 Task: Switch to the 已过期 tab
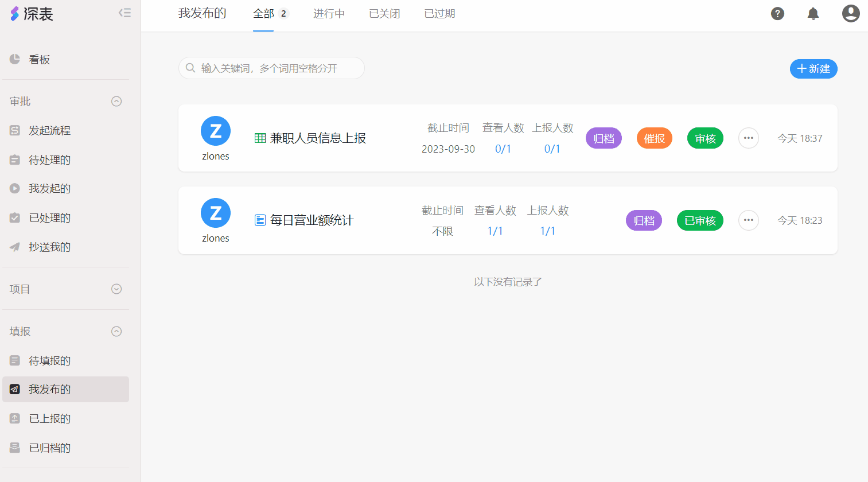click(439, 14)
